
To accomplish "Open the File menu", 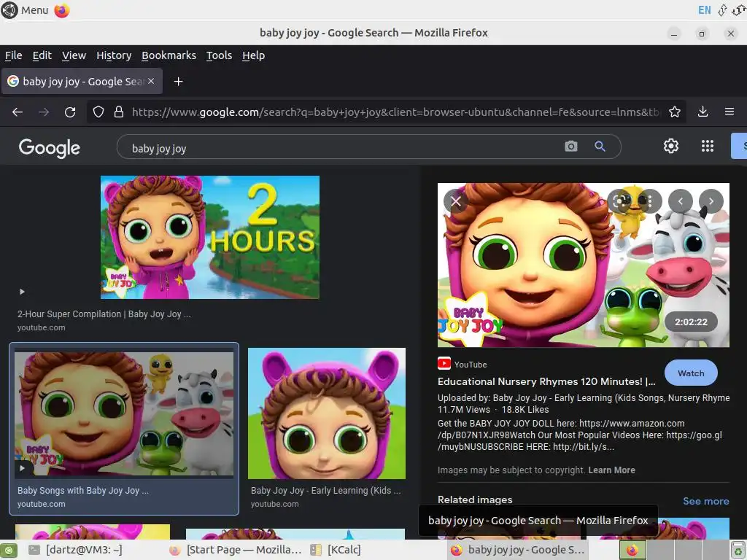I will [13, 55].
